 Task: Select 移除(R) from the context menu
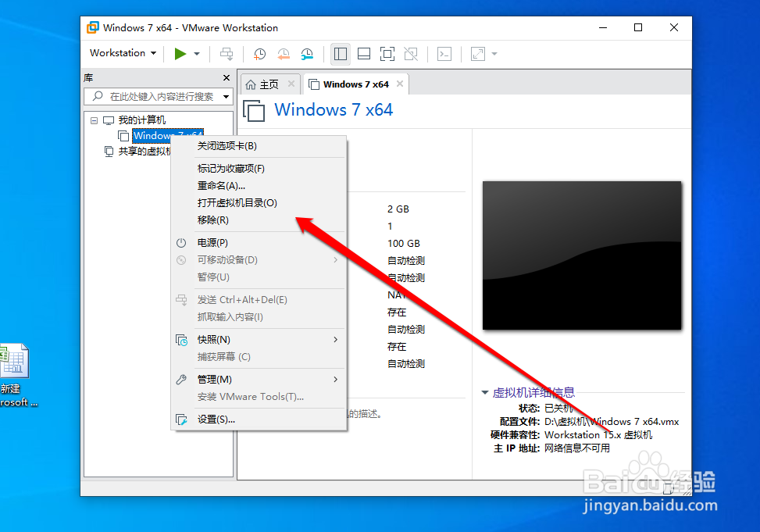click(259, 220)
